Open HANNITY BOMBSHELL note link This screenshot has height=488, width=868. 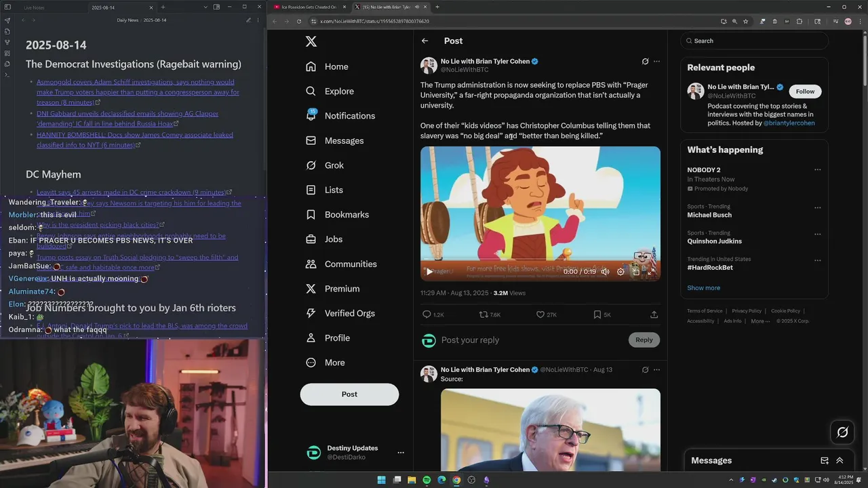click(x=135, y=140)
